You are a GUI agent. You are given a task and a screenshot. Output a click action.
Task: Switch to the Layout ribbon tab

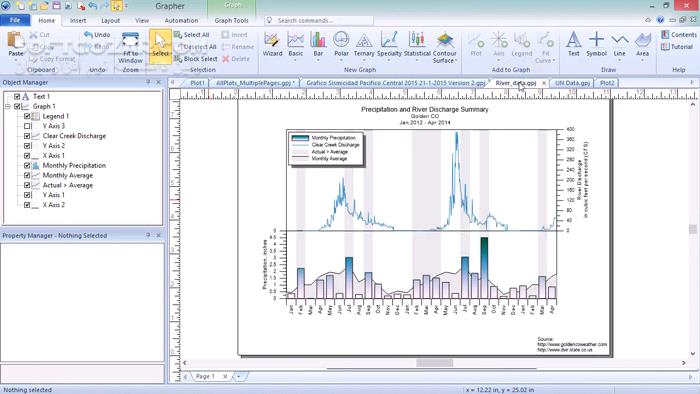pyautogui.click(x=110, y=21)
